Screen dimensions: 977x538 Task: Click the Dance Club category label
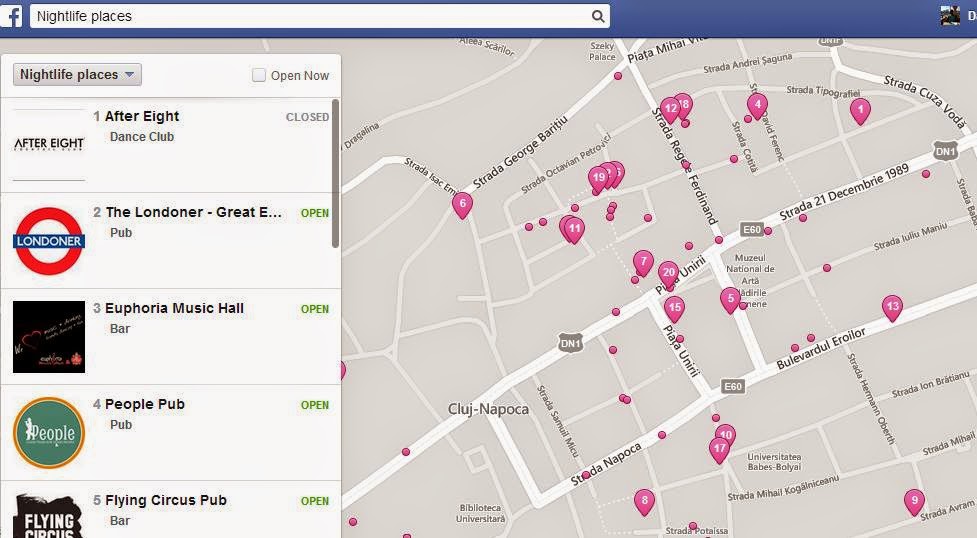pyautogui.click(x=141, y=137)
